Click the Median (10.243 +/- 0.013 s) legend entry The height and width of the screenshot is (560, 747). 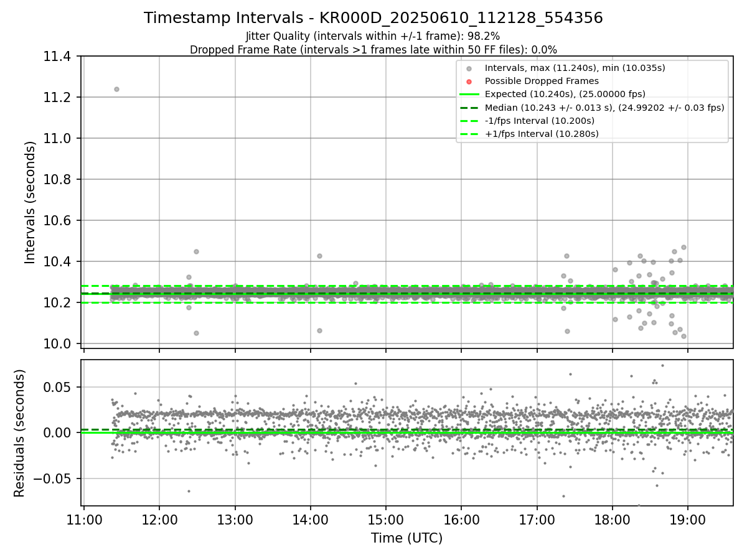(x=604, y=108)
